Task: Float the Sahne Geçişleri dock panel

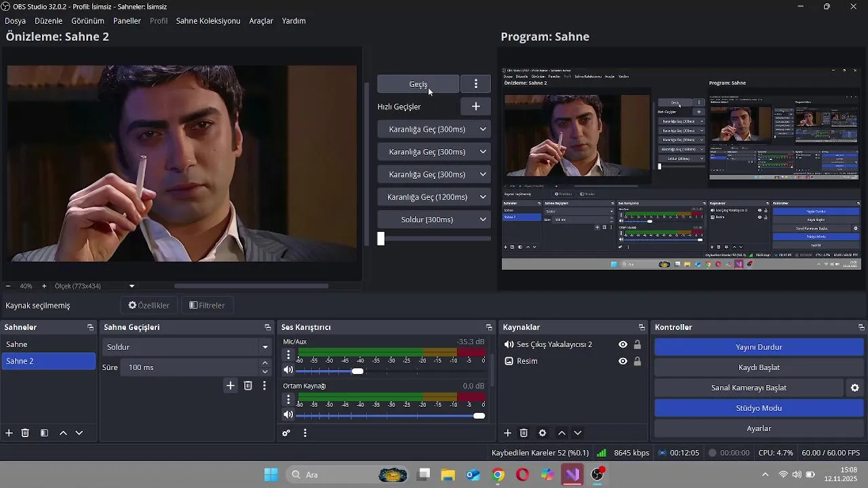Action: point(268,327)
